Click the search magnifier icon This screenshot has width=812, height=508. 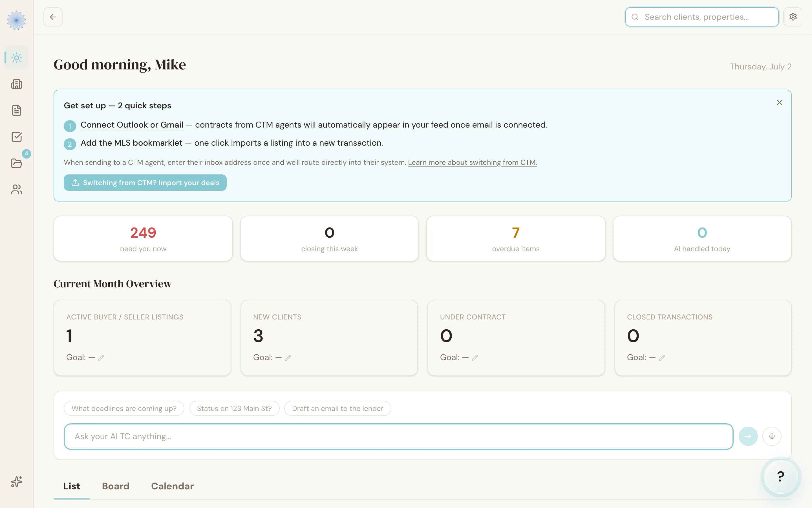click(x=635, y=17)
